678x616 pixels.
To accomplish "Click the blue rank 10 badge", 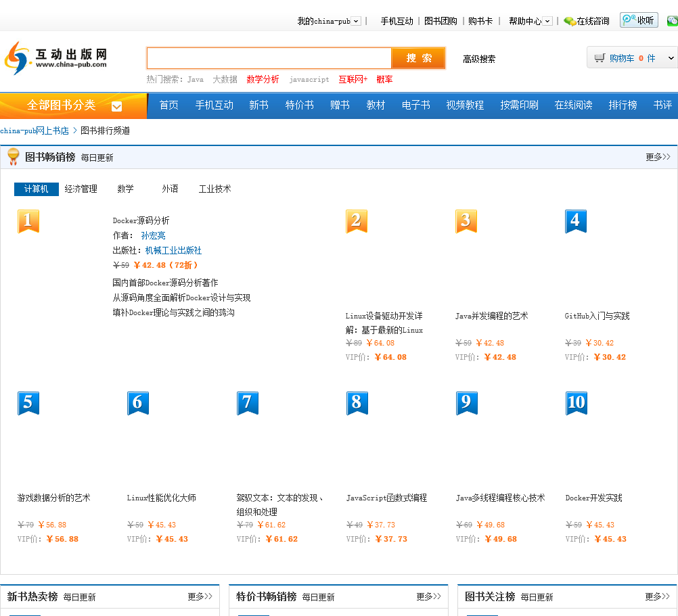I will tap(577, 403).
